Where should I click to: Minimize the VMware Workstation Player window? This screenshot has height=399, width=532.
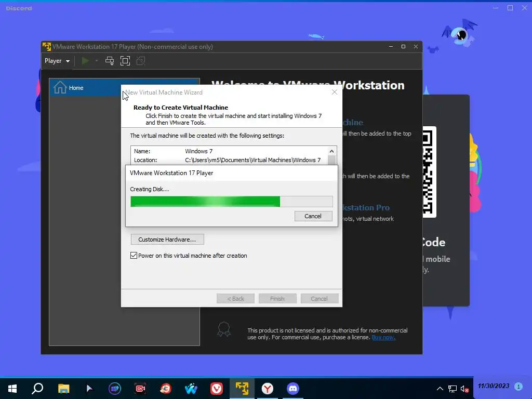click(x=391, y=46)
